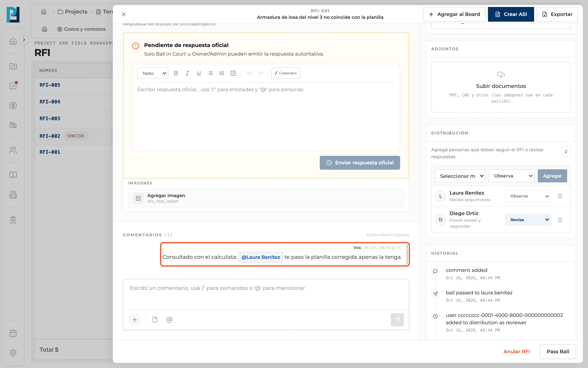Viewport: 588px width, 368px height.
Task: Open the Texto style dropdown
Action: [x=153, y=73]
